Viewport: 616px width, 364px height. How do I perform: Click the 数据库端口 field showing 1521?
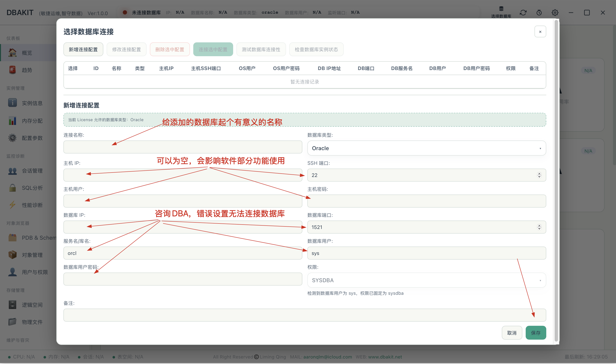point(427,227)
